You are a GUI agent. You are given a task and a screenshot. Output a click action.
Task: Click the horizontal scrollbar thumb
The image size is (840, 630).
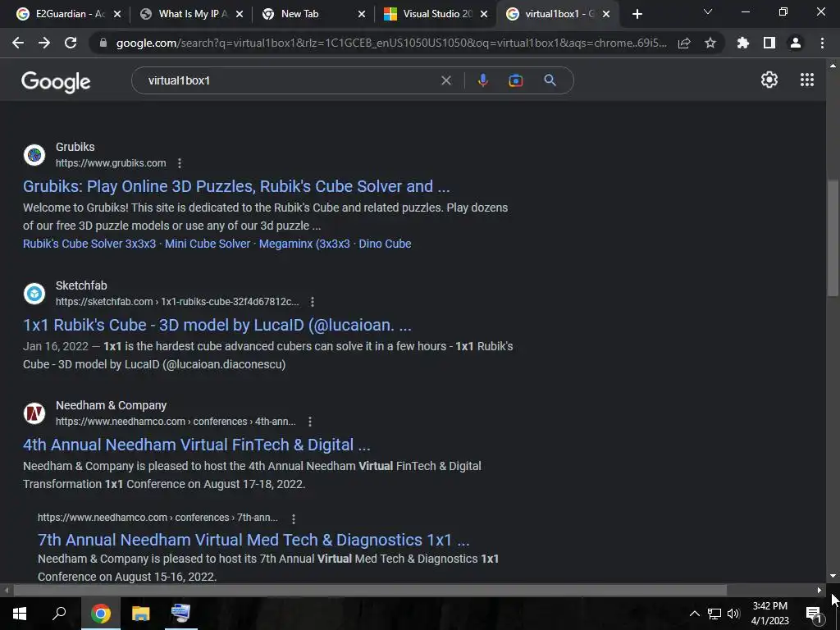[x=370, y=591]
